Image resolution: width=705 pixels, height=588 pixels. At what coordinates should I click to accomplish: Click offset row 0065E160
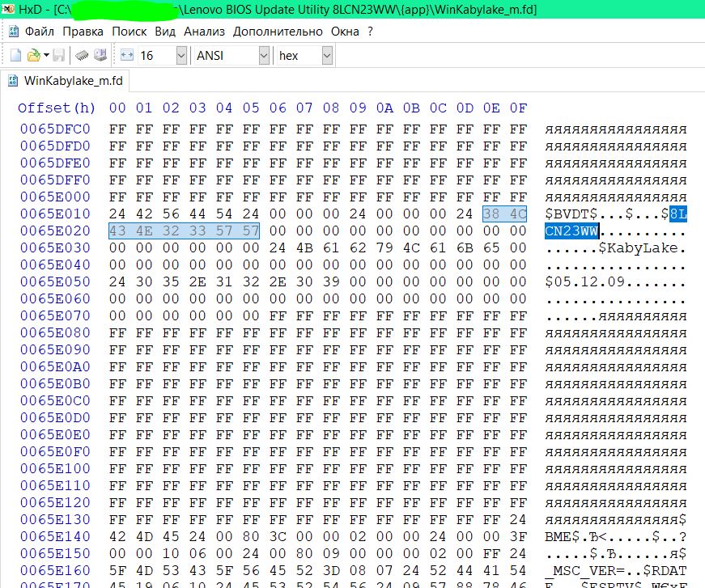[x=55, y=570]
